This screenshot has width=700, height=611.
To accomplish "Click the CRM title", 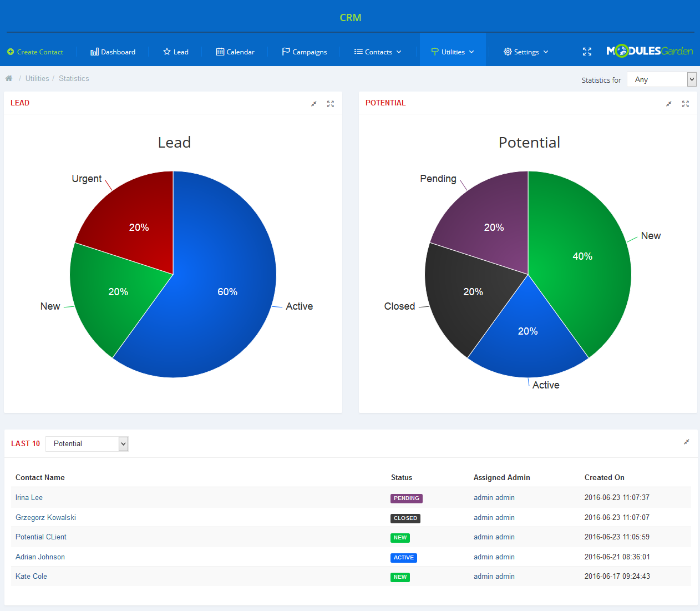I will pos(351,18).
